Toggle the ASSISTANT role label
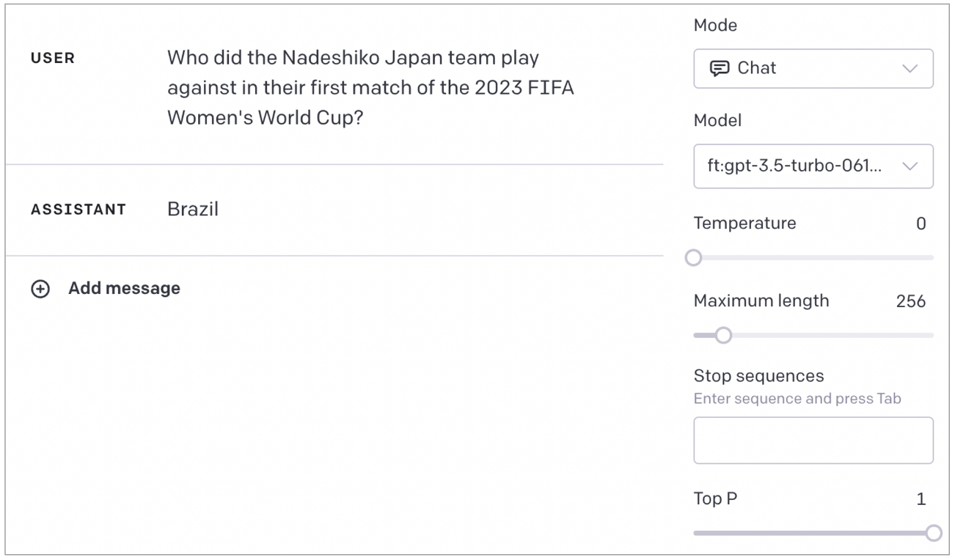This screenshot has width=955, height=560. [x=78, y=210]
